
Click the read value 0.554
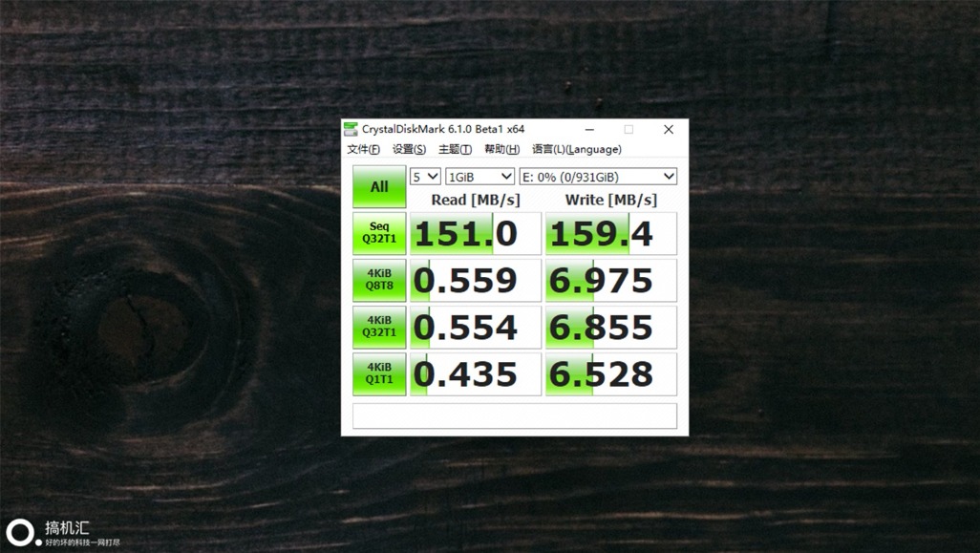point(475,327)
